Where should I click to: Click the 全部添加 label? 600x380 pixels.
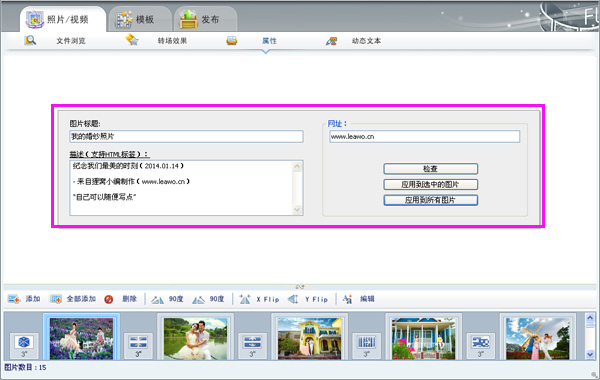[81, 299]
